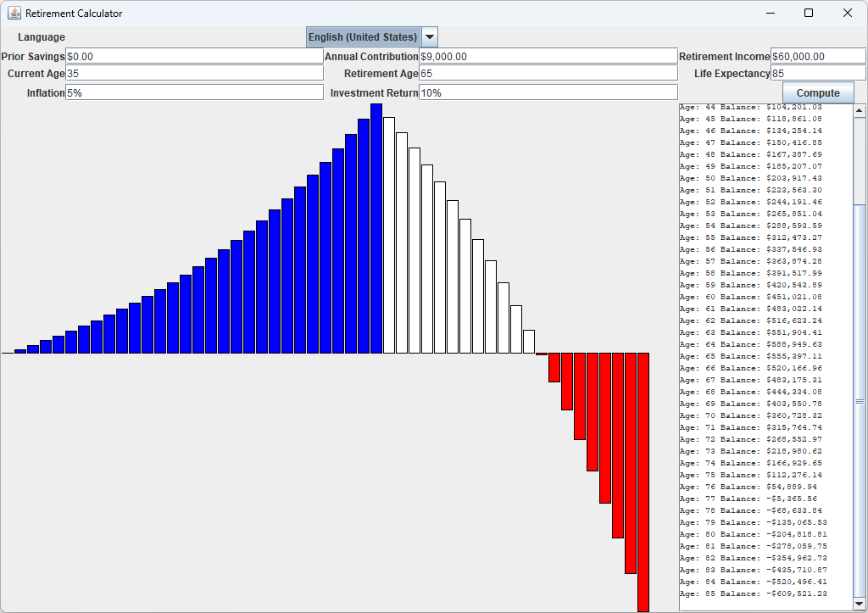Click the Java app icon in title bar

[14, 13]
